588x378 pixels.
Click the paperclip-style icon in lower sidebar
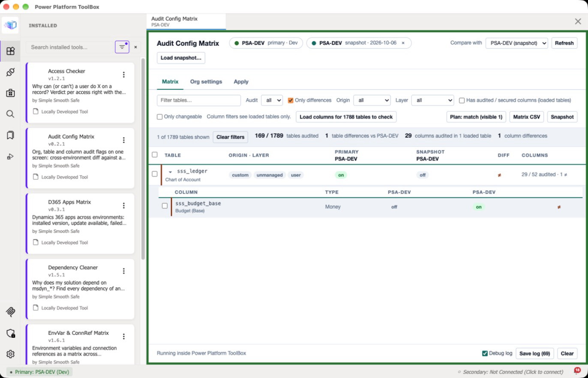[x=10, y=312]
